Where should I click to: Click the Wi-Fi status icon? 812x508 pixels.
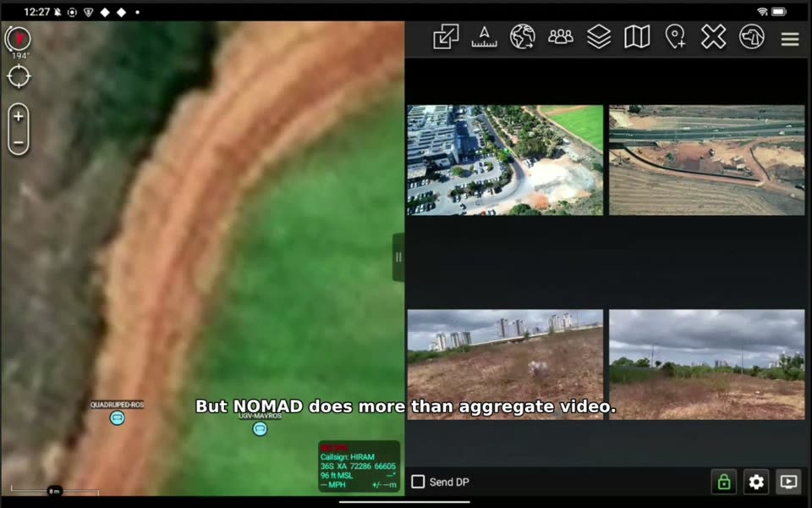coord(762,11)
